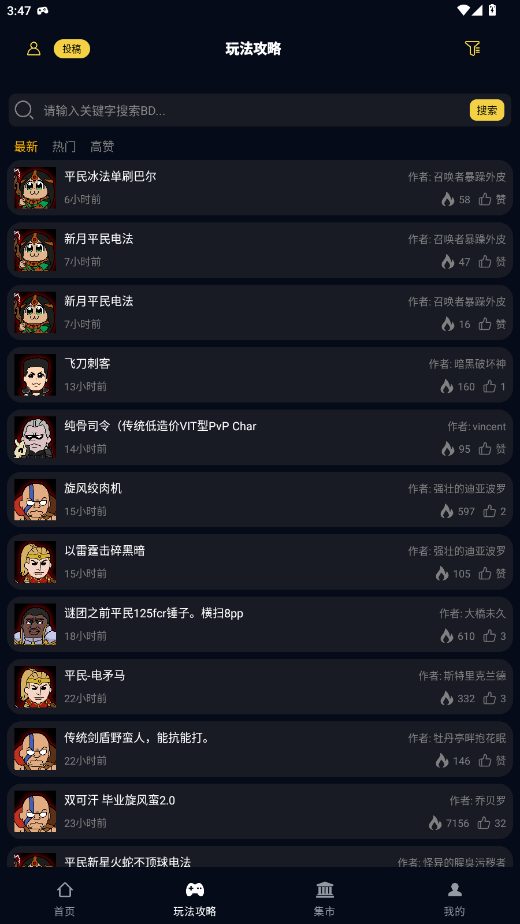This screenshot has width=520, height=924.
Task: Open the filter icon in the header
Action: click(472, 48)
